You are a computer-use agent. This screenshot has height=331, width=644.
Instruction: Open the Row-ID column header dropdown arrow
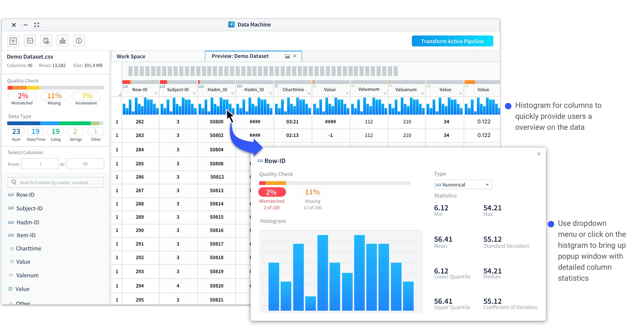click(x=156, y=94)
